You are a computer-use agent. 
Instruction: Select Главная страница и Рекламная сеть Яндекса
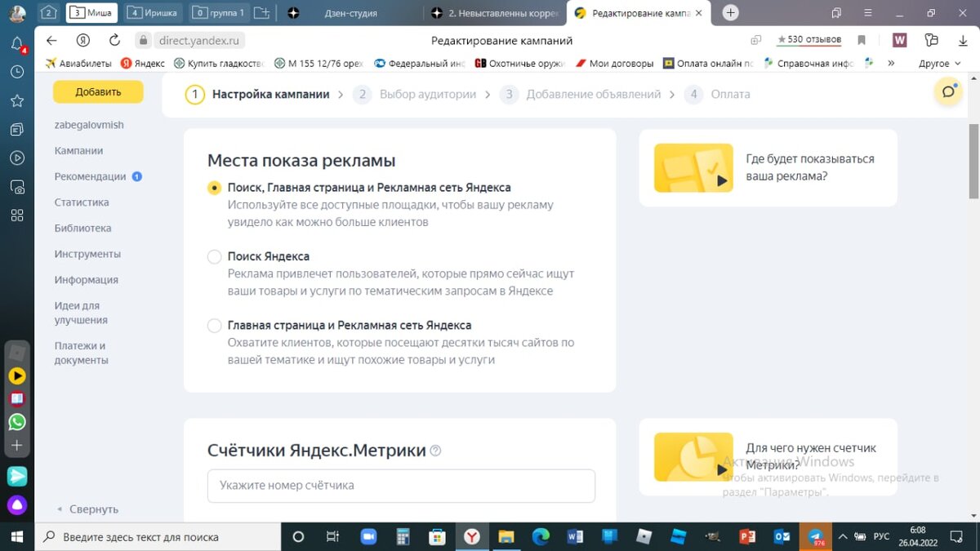tap(214, 325)
